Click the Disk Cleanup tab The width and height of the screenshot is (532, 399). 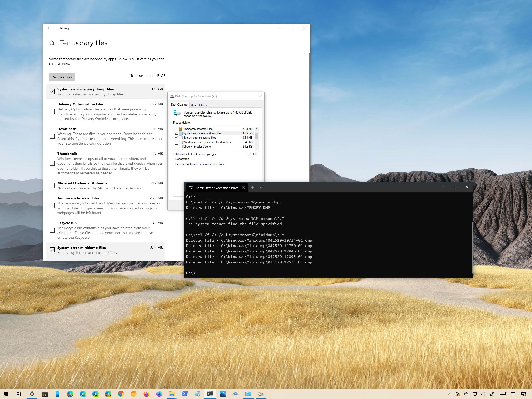[181, 105]
